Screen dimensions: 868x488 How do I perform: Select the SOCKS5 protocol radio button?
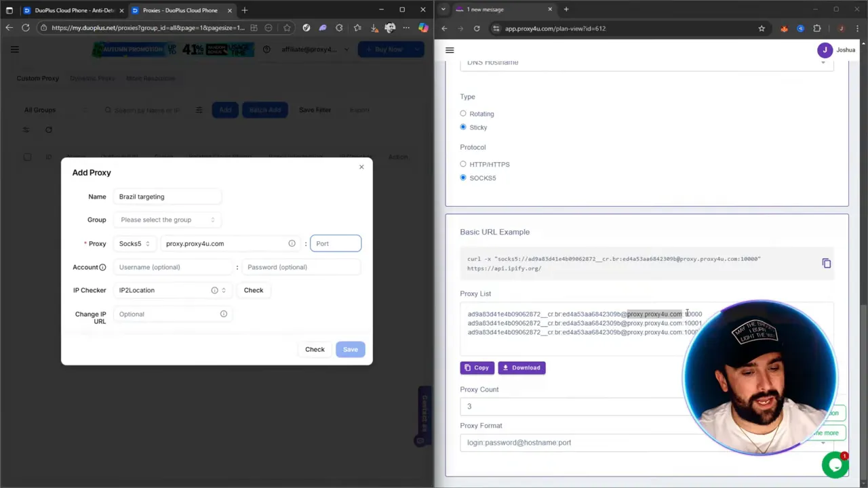[463, 178]
